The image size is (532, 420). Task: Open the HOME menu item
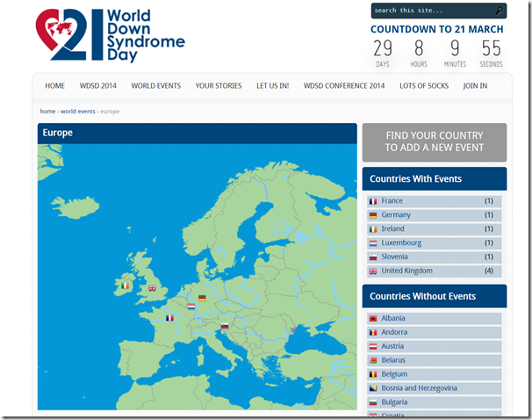tap(54, 86)
